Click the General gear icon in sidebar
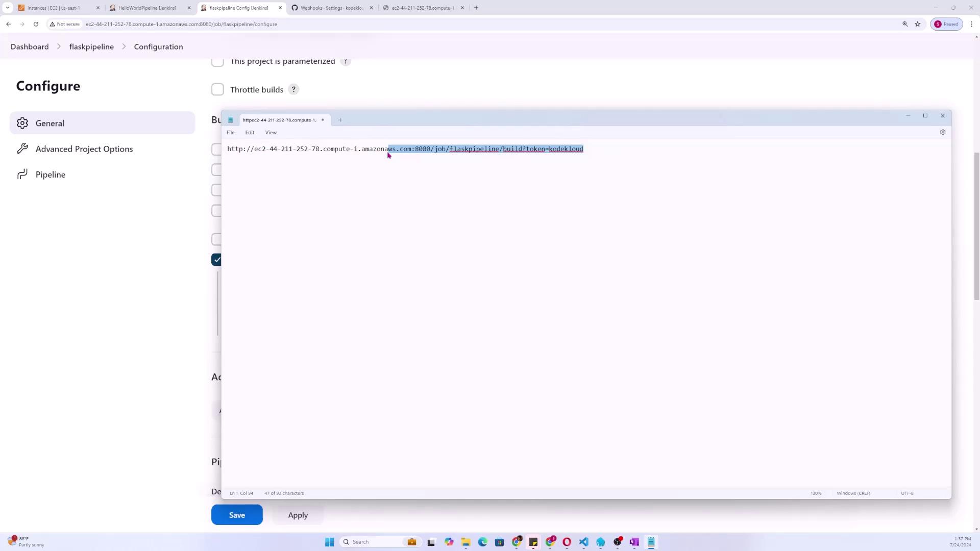This screenshot has width=980, height=551. [x=22, y=123]
